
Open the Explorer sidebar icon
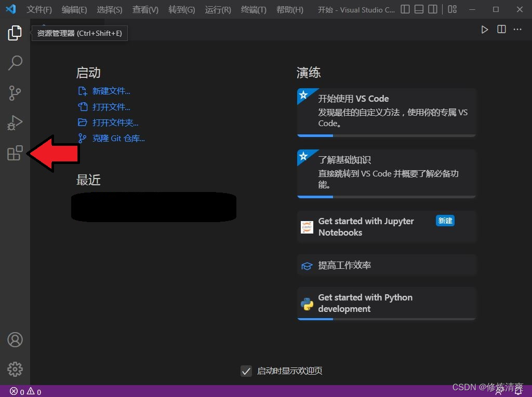tap(15, 32)
